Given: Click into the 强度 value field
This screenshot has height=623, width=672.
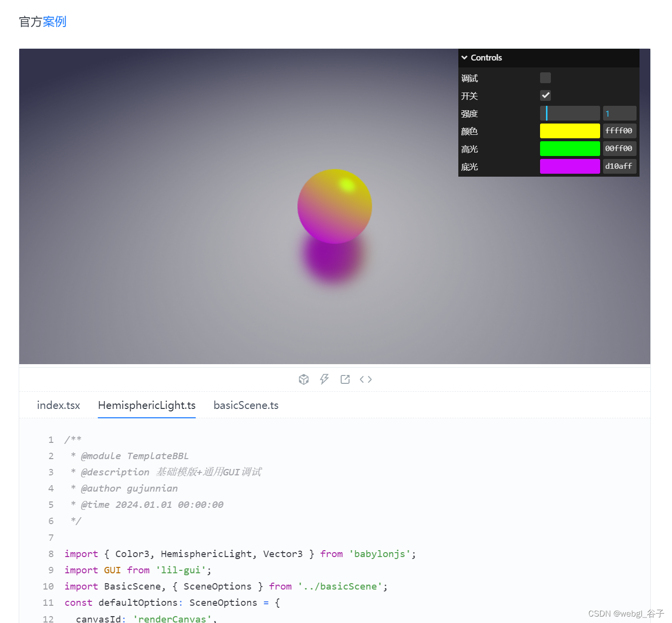Looking at the screenshot, I should point(619,113).
